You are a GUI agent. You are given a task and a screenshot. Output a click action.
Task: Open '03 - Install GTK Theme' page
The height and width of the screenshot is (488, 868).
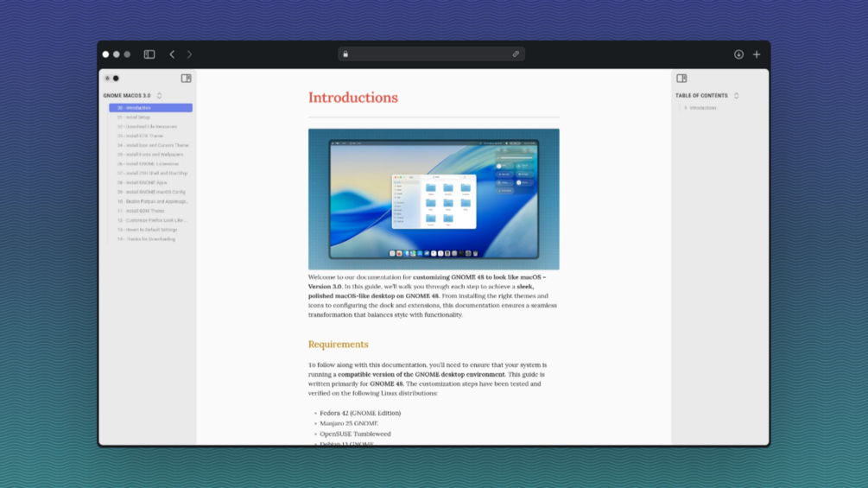pyautogui.click(x=140, y=136)
